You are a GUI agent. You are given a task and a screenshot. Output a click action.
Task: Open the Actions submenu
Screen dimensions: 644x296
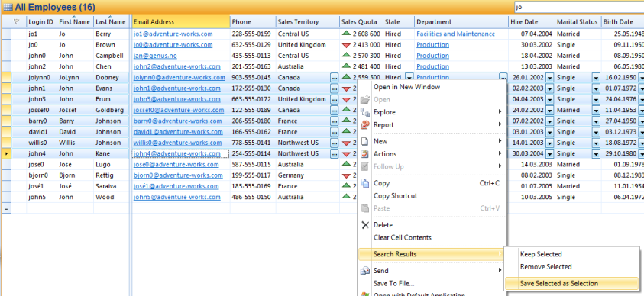[x=432, y=154]
